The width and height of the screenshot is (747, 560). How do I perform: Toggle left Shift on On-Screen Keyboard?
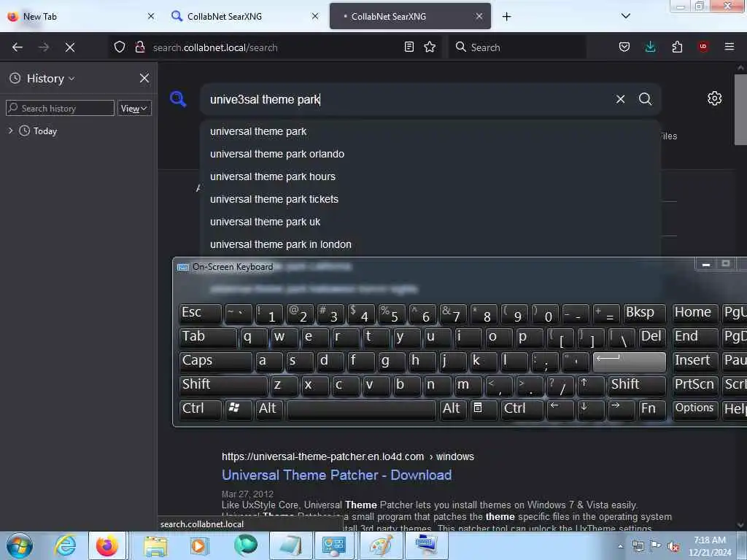point(223,385)
